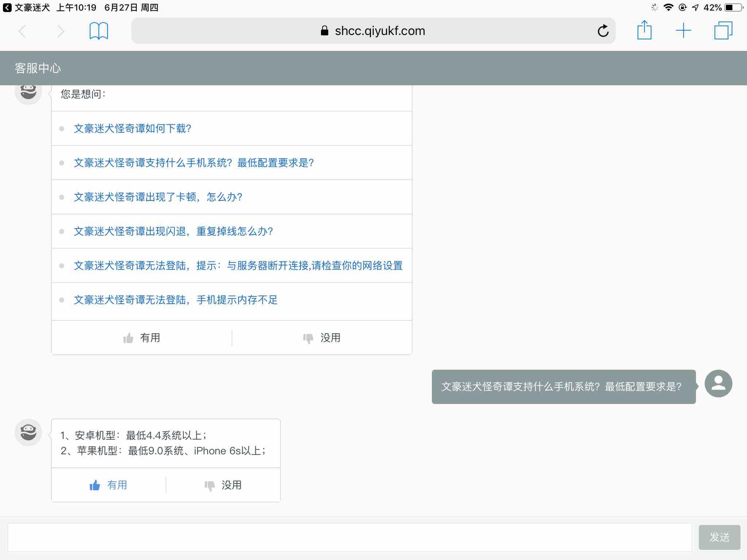
Task: Open the link 无法登陆，手机提示内存不足
Action: (x=176, y=300)
